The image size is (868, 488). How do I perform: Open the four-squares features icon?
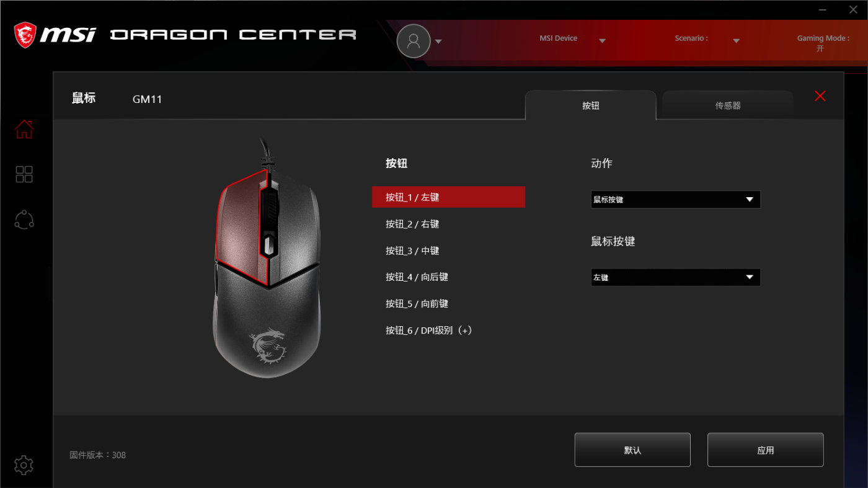[24, 174]
